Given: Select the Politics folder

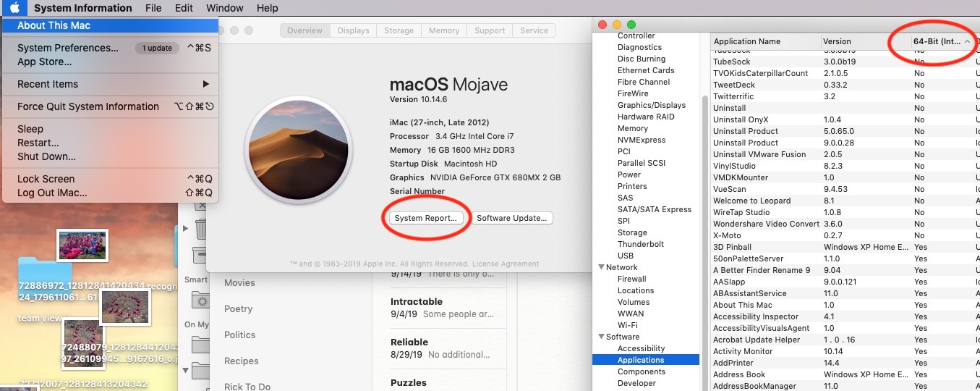Looking at the screenshot, I should [240, 335].
